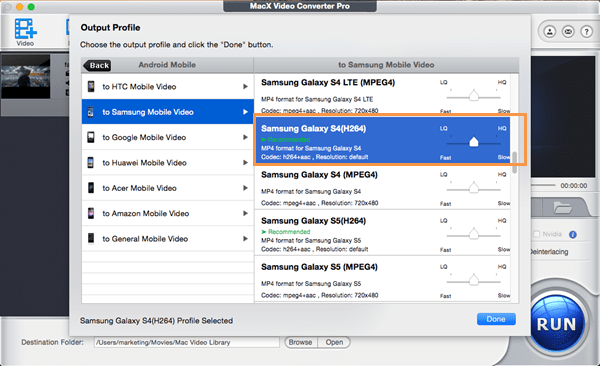Click the Amazon phone icon
The width and height of the screenshot is (600, 366).
(91, 213)
